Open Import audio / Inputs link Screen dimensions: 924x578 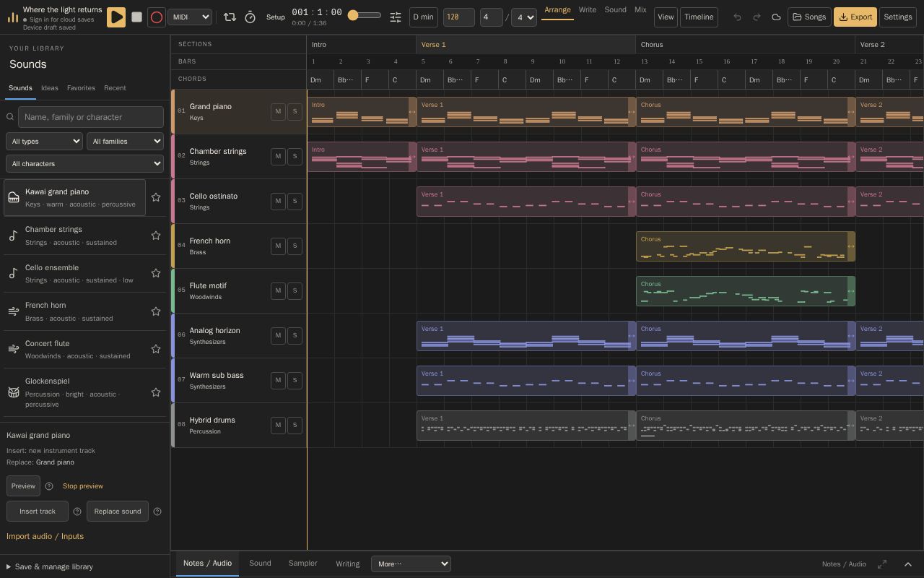point(45,536)
